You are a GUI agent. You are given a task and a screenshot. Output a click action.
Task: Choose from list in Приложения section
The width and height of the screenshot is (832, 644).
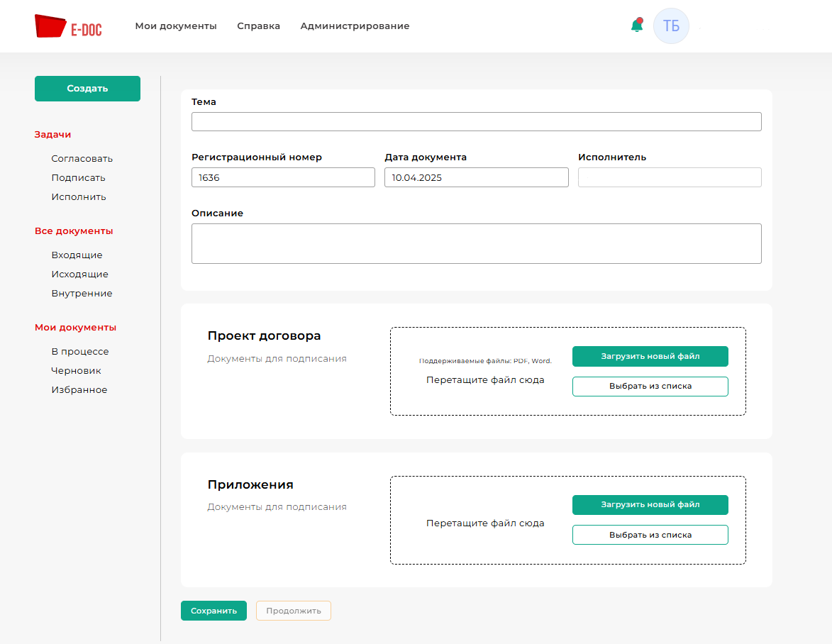pyautogui.click(x=650, y=535)
